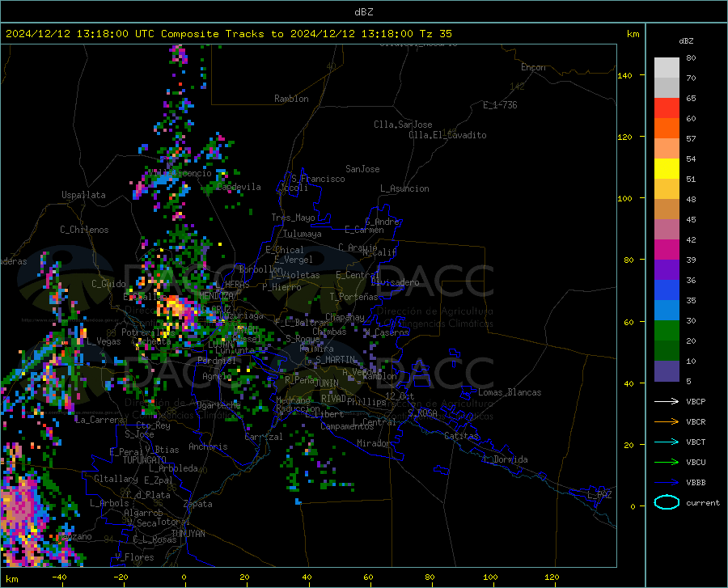This screenshot has width=728, height=588.
Task: Click the Mirador map label
Action: point(373,443)
